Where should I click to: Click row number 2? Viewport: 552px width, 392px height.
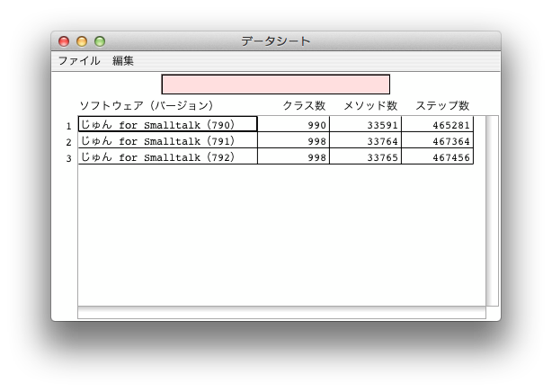coord(68,142)
